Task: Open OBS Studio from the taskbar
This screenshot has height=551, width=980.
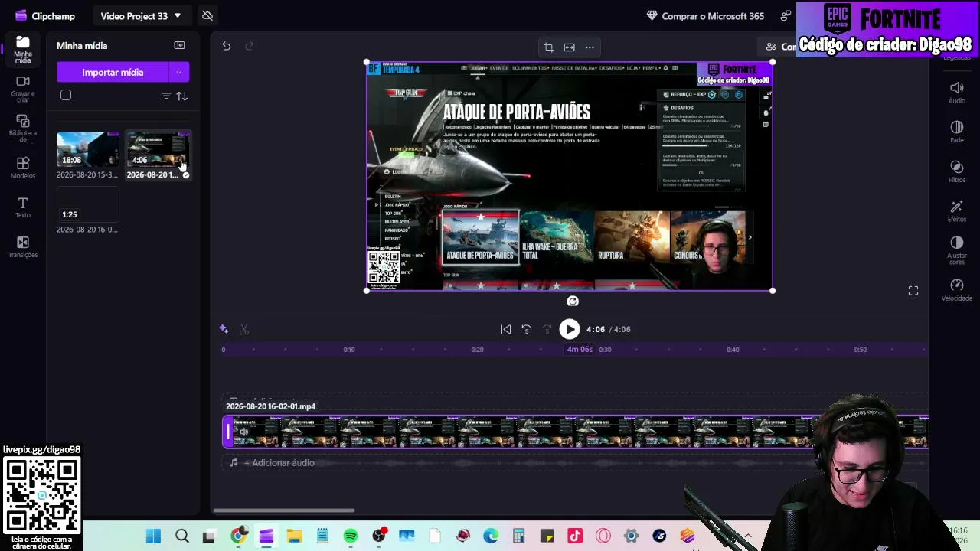Action: pos(379,536)
